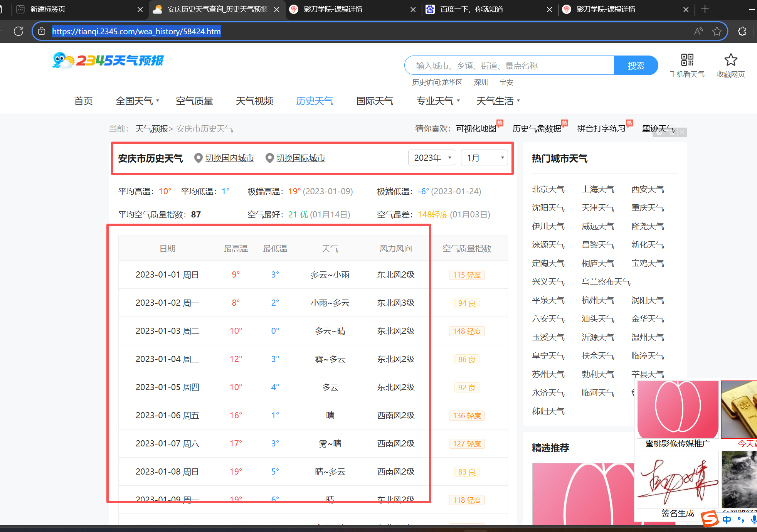Screen dimensions: 757x532
Task: Close the 百度一下 tab
Action: [x=550, y=9]
